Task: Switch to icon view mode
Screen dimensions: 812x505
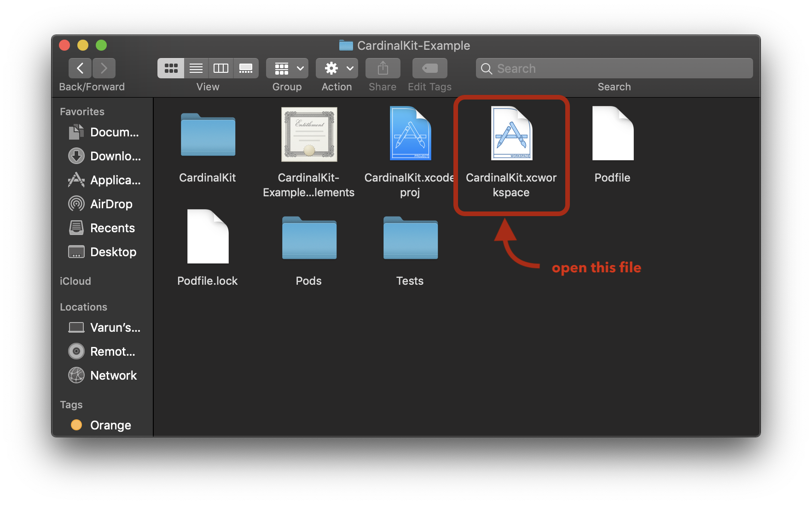Action: coord(171,68)
